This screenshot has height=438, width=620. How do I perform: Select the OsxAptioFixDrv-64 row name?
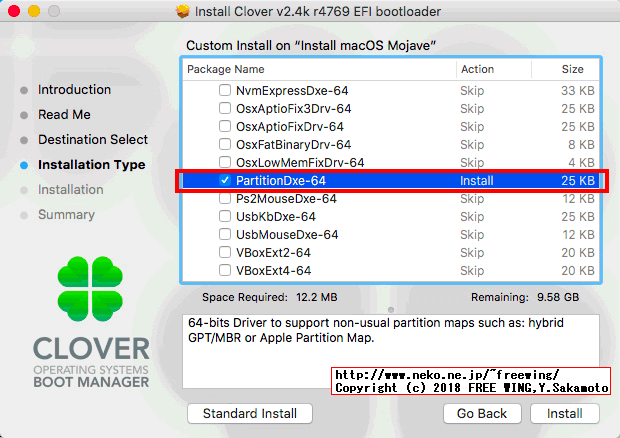point(290,126)
